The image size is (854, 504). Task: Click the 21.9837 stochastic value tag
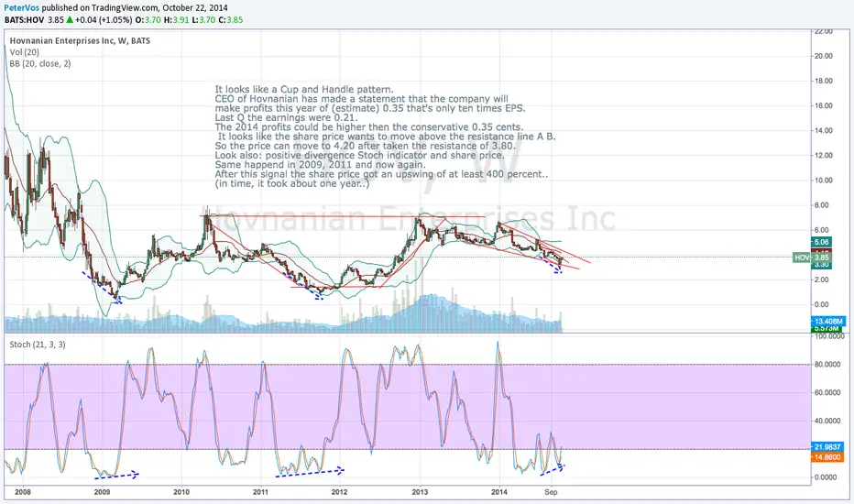click(x=827, y=447)
